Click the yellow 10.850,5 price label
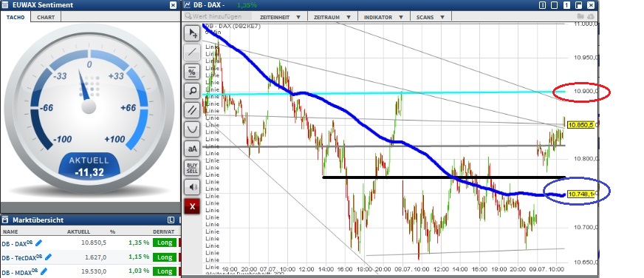 click(581, 125)
